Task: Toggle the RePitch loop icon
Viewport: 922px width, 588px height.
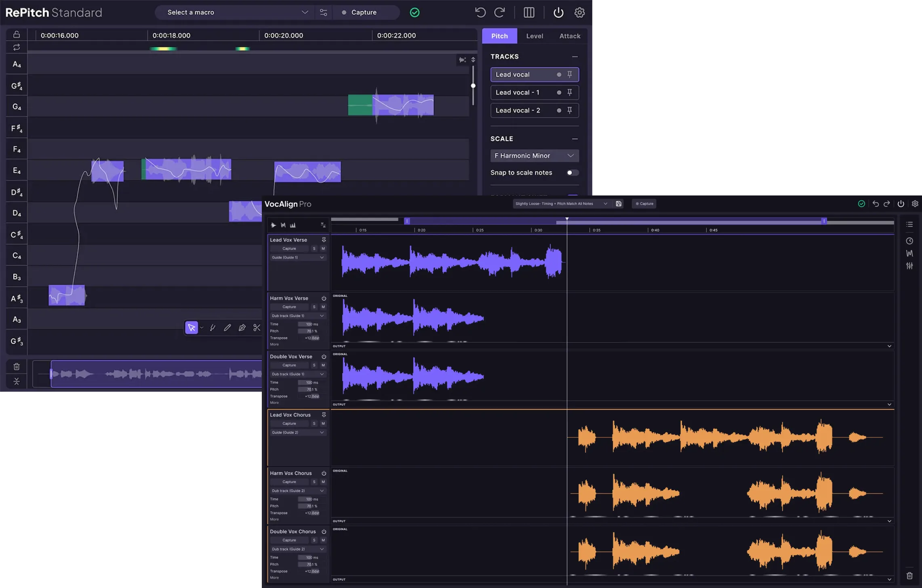Action: [x=17, y=47]
